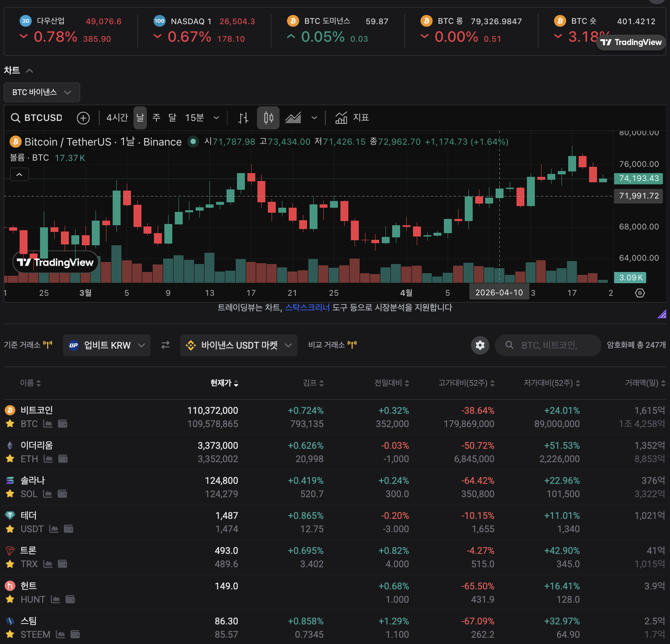Select the area chart style icon
Image resolution: width=670 pixels, height=644 pixels.
click(293, 118)
